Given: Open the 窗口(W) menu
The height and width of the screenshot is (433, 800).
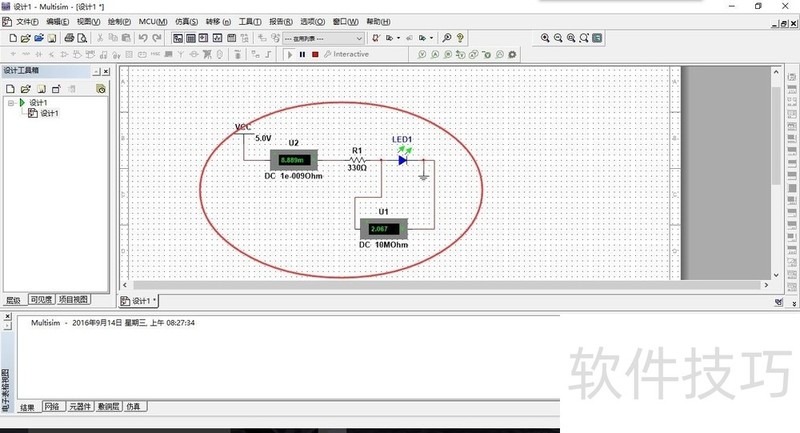Looking at the screenshot, I should (x=346, y=22).
